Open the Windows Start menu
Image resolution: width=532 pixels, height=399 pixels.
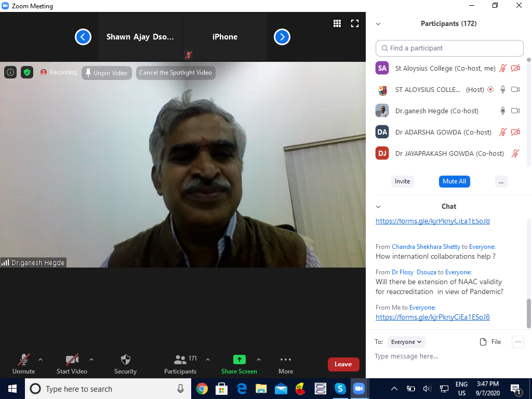(12, 389)
